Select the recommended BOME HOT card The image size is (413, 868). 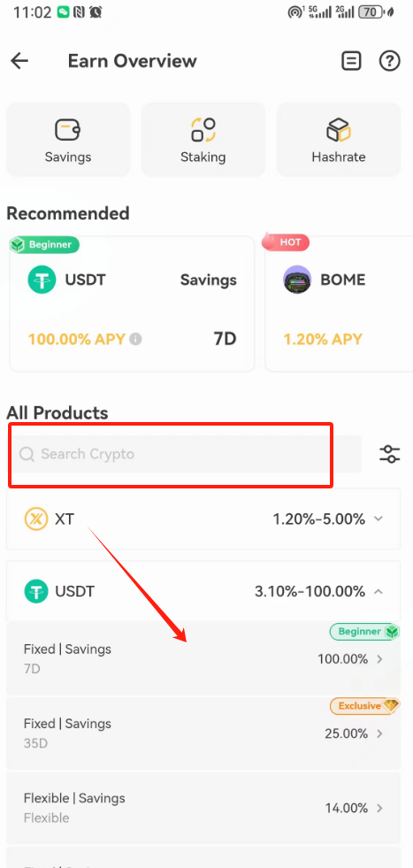point(339,303)
